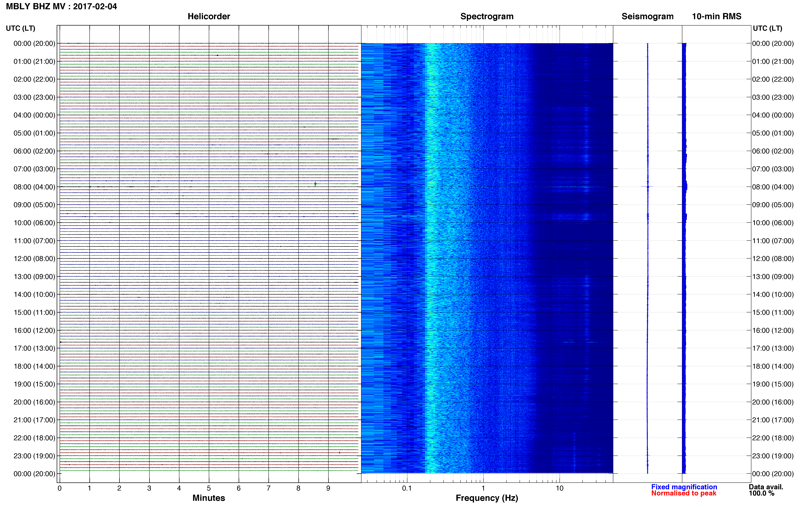Select the Seismogram panel heading

point(648,16)
